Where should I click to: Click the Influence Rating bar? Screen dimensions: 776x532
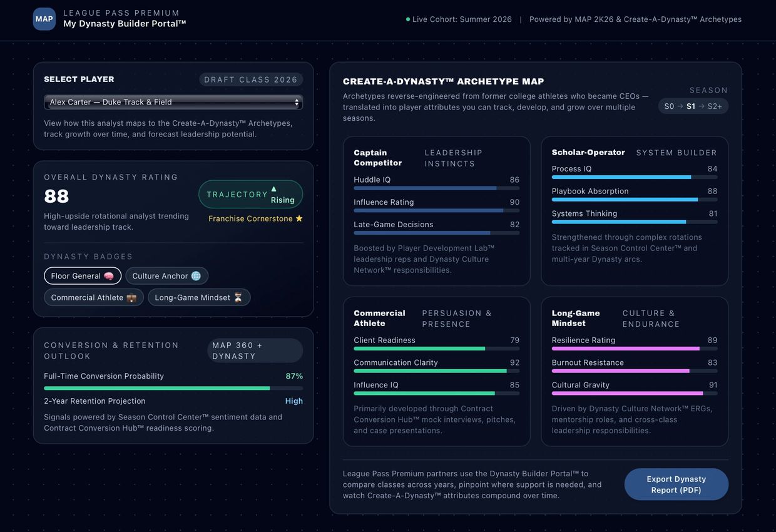pyautogui.click(x=436, y=210)
